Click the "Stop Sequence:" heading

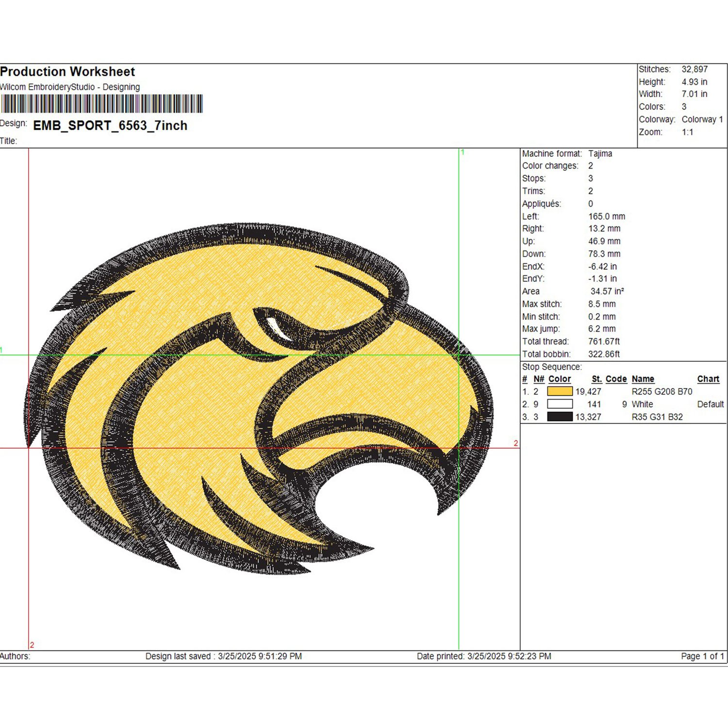click(552, 367)
